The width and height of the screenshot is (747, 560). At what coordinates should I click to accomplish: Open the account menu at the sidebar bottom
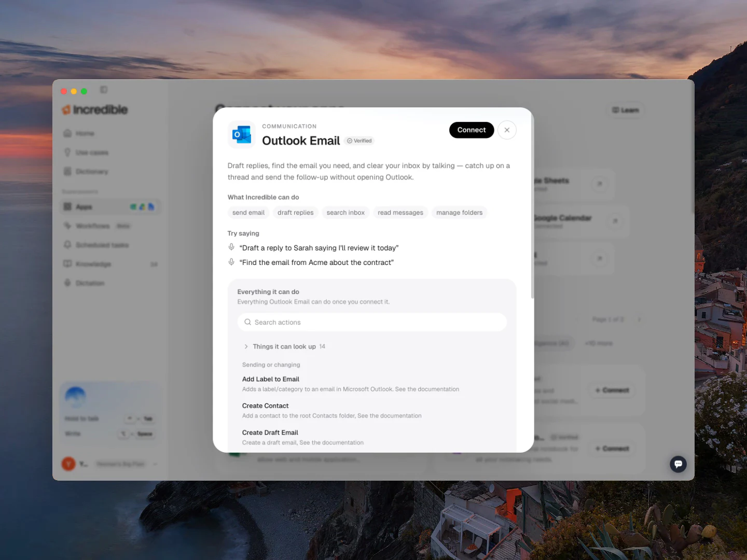(x=110, y=464)
